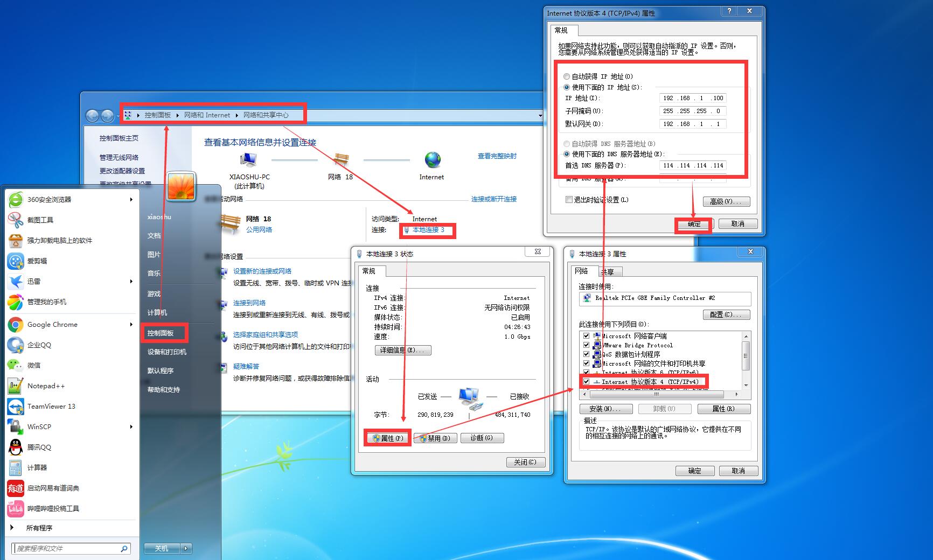Screen dimensions: 933x560
Task: Click search magnifier icon in Start menu
Action: [x=124, y=549]
